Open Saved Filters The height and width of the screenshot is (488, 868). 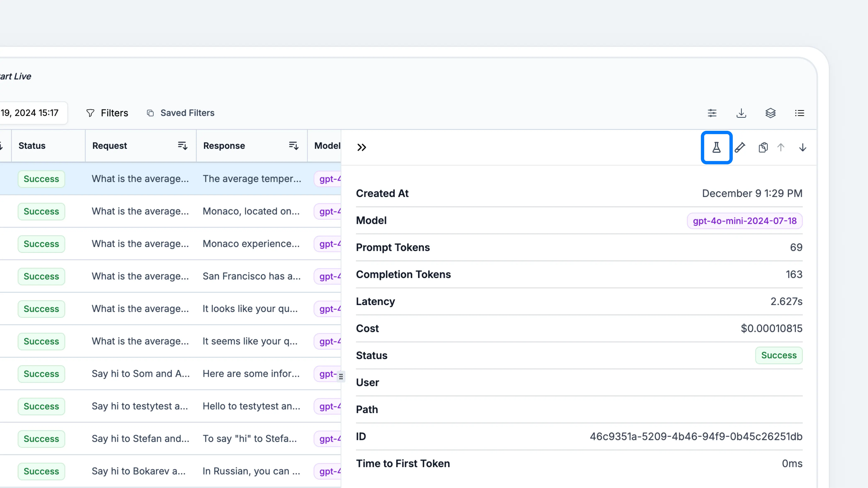[x=181, y=113]
